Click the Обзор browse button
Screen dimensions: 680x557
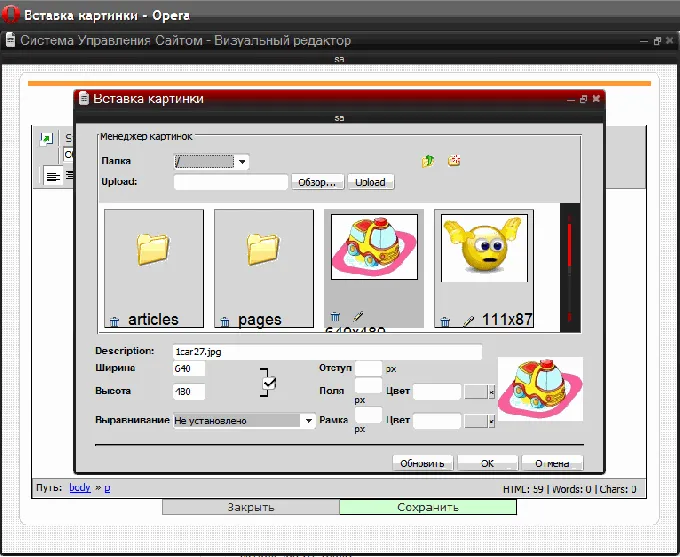click(317, 182)
